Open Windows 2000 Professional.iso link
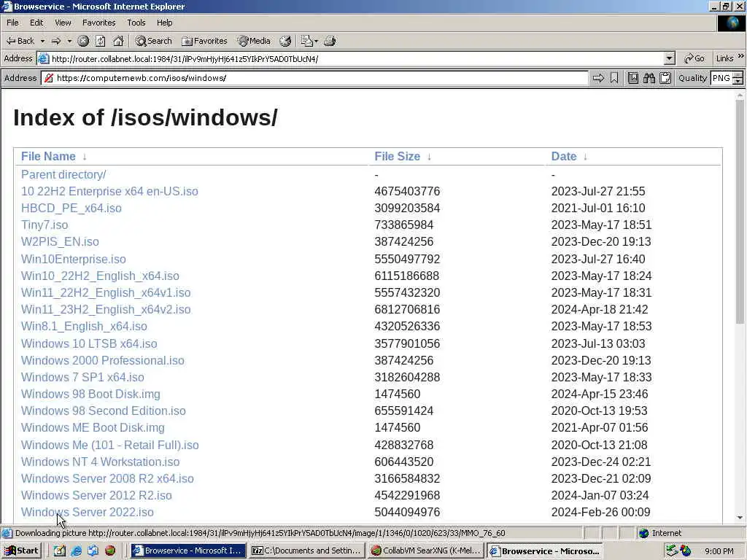This screenshot has width=747, height=560. click(x=102, y=360)
